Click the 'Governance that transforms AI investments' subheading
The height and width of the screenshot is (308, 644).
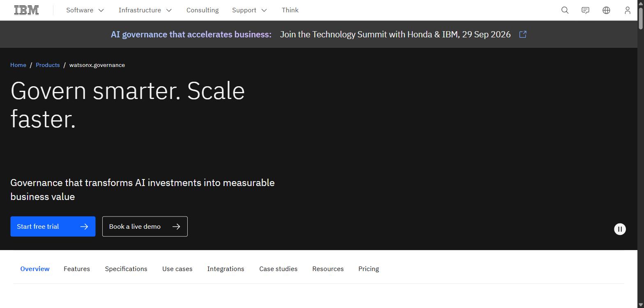pos(143,190)
